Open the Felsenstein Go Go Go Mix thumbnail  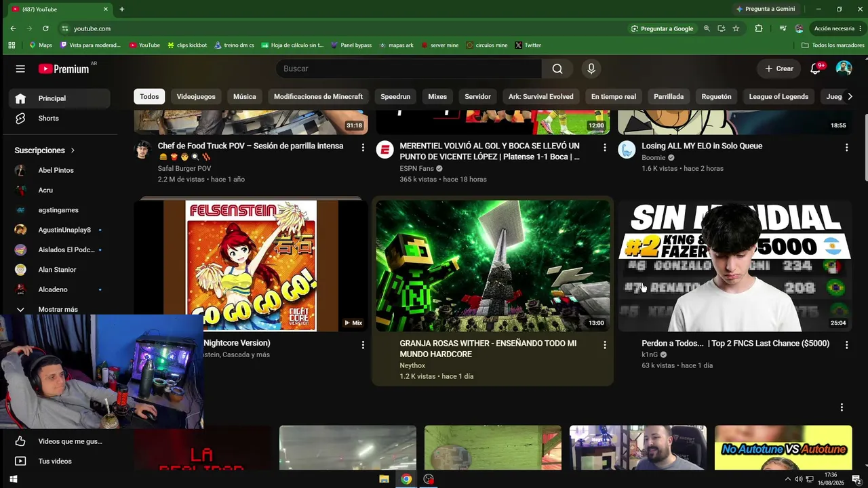(x=251, y=266)
